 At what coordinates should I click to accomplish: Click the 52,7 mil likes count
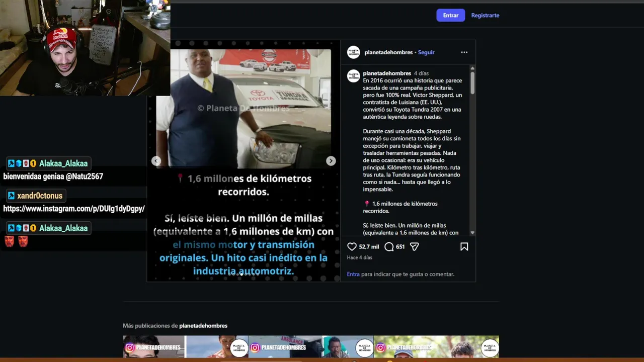click(369, 247)
